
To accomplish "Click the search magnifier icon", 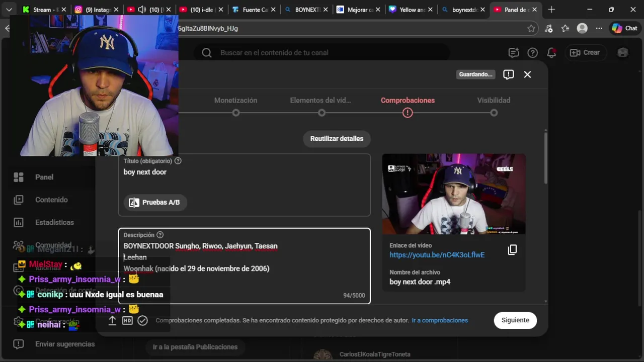I will 206,52.
